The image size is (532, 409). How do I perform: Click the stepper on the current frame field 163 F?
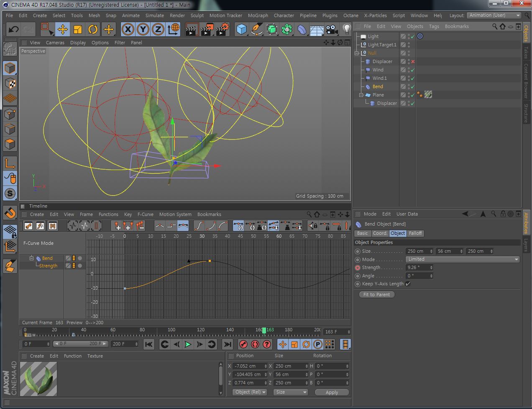(x=348, y=332)
